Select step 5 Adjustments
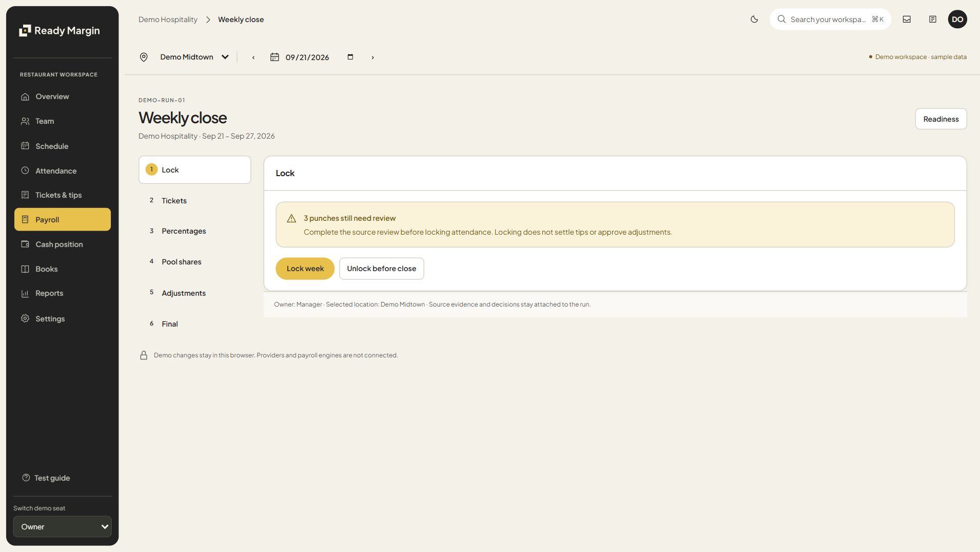The width and height of the screenshot is (980, 552). [x=195, y=293]
